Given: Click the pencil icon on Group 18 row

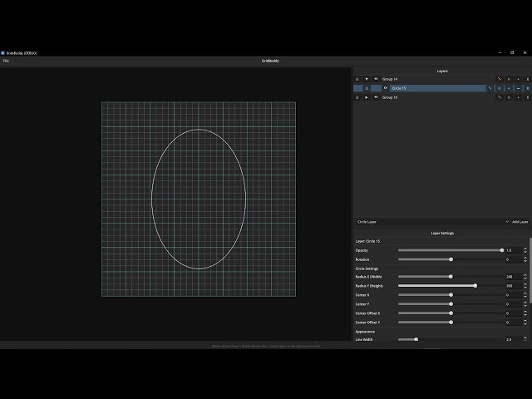Looking at the screenshot, I should 500,97.
